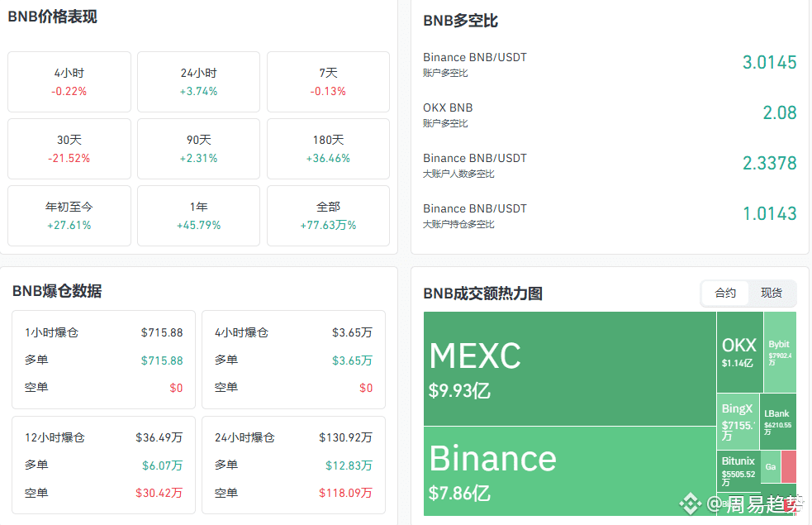Switch heatmap to 合约 tab
The height and width of the screenshot is (525, 812).
[725, 293]
